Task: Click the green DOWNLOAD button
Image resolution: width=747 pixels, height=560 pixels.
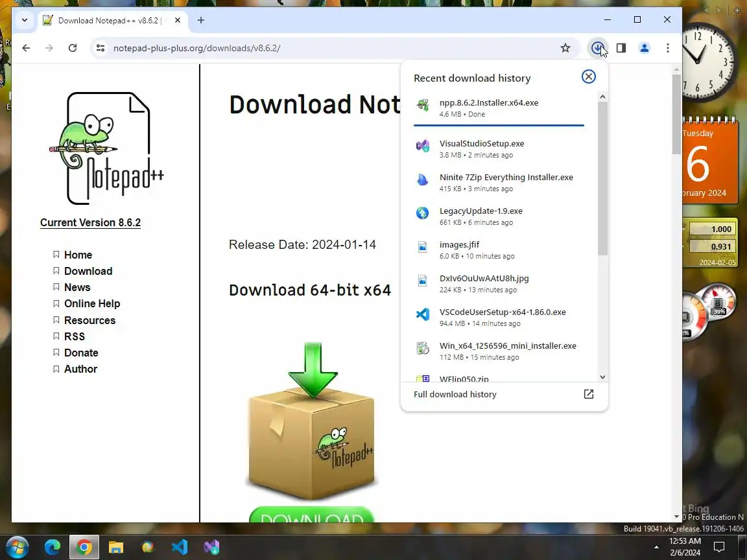Action: coord(311,515)
